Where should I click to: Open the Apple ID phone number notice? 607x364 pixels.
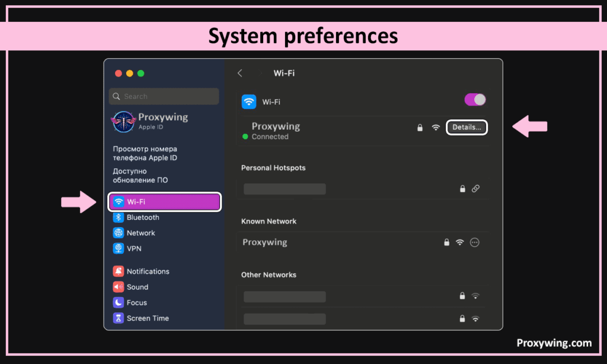[145, 153]
